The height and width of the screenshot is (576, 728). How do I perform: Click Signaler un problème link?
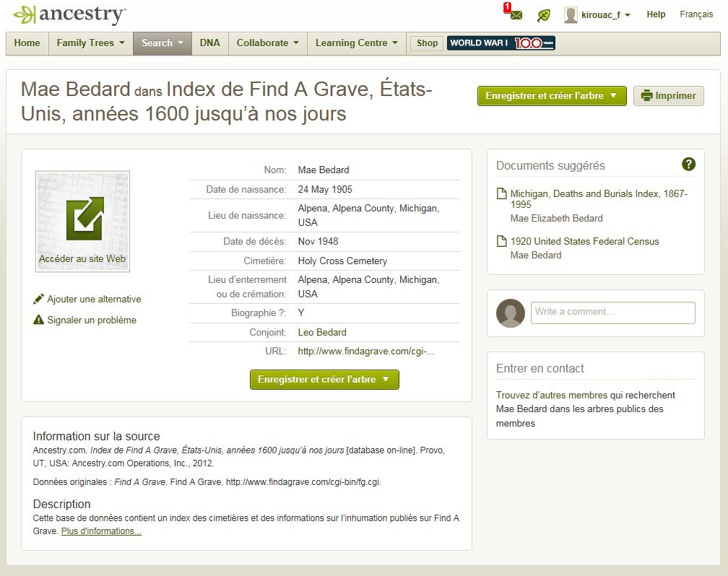click(92, 320)
